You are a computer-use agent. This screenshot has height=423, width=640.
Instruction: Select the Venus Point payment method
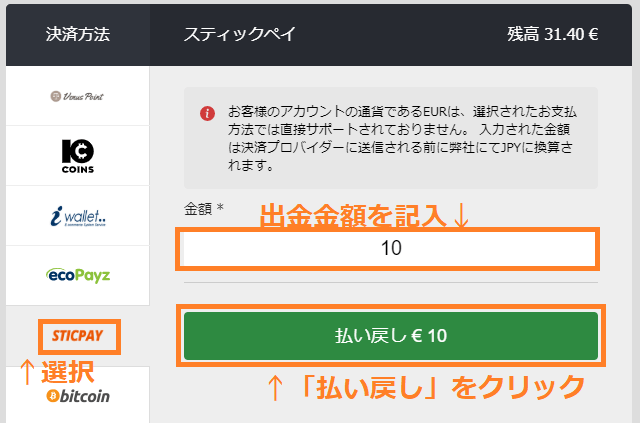[77, 96]
